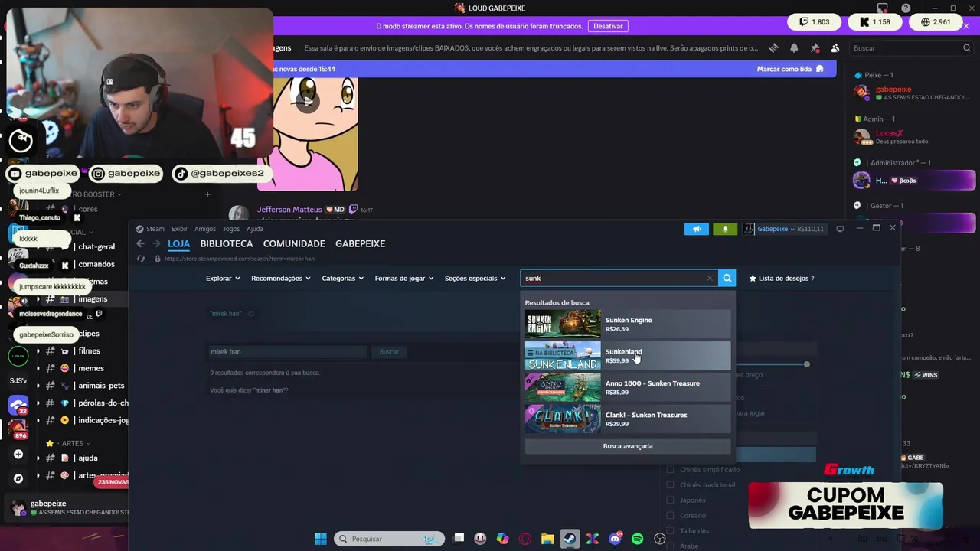Click the Steam search magnifier button

tap(727, 279)
